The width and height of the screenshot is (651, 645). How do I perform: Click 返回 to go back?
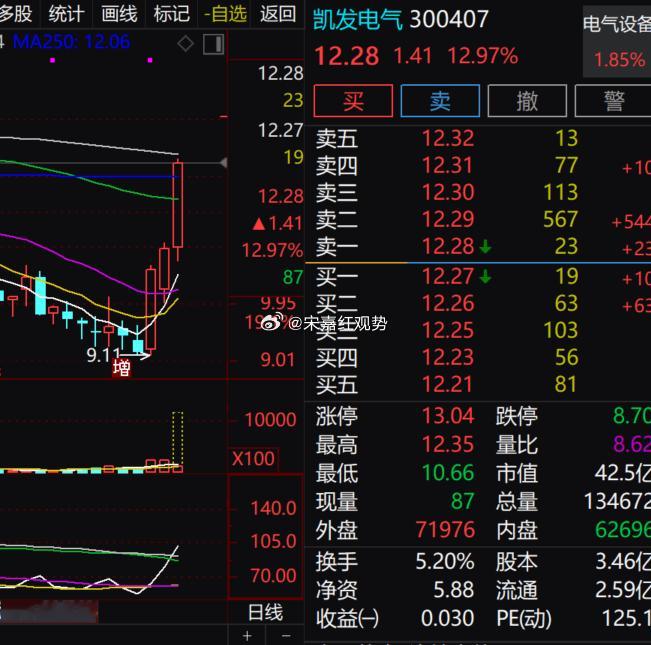pyautogui.click(x=278, y=14)
